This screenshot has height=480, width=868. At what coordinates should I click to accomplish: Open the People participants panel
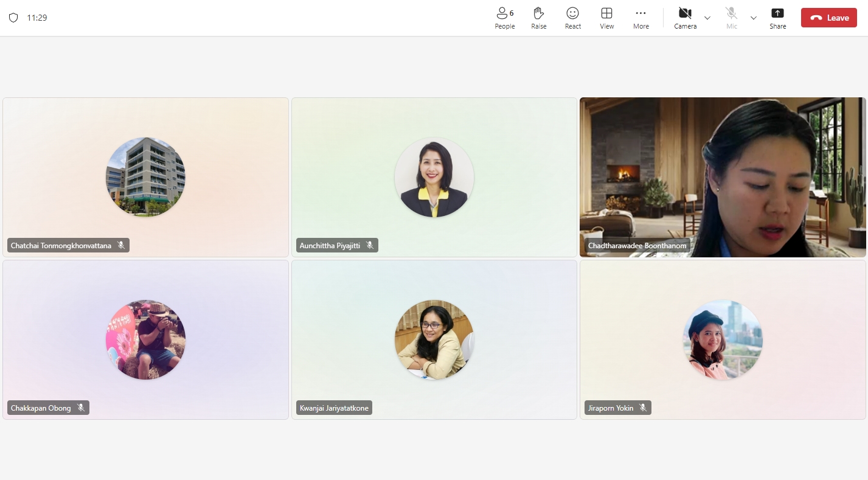tap(504, 18)
